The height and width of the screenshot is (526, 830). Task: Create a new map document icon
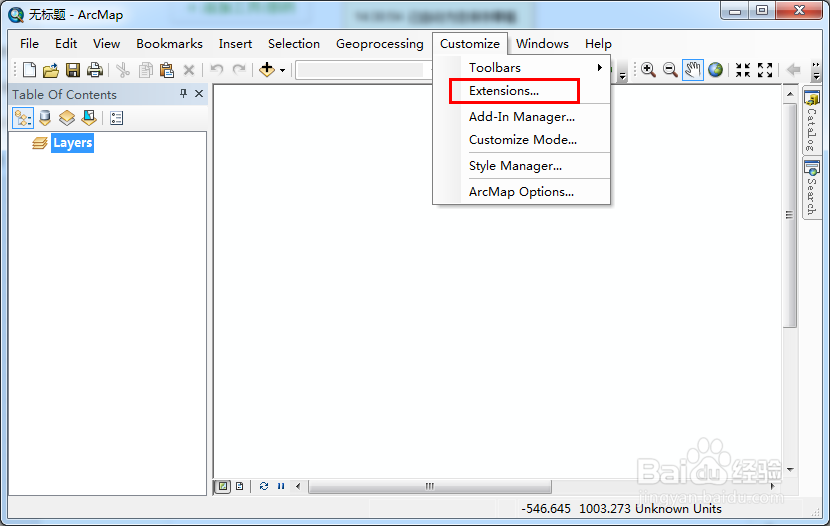point(30,70)
